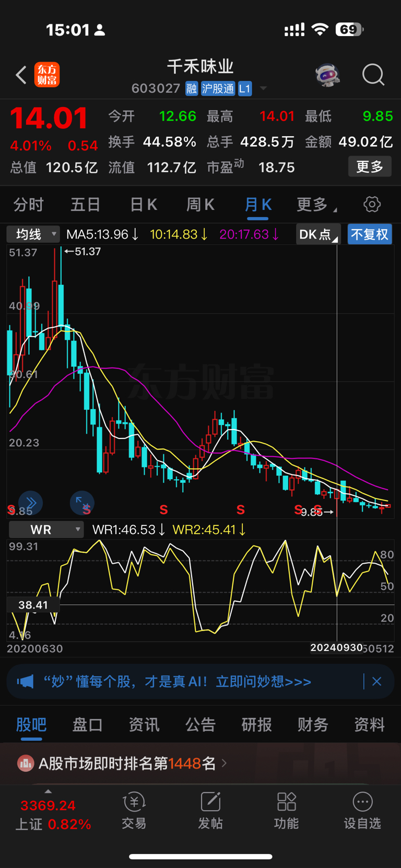
Task: Open the 资料 tab
Action: [370, 724]
